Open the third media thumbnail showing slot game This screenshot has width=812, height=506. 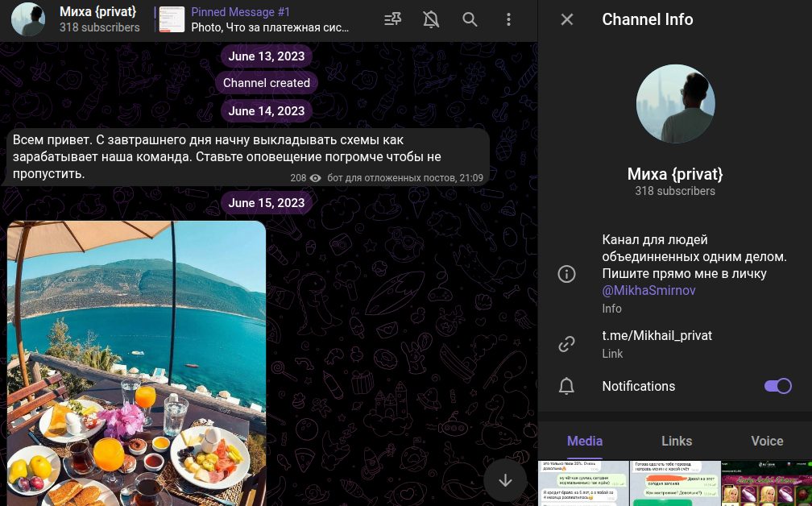click(x=767, y=483)
